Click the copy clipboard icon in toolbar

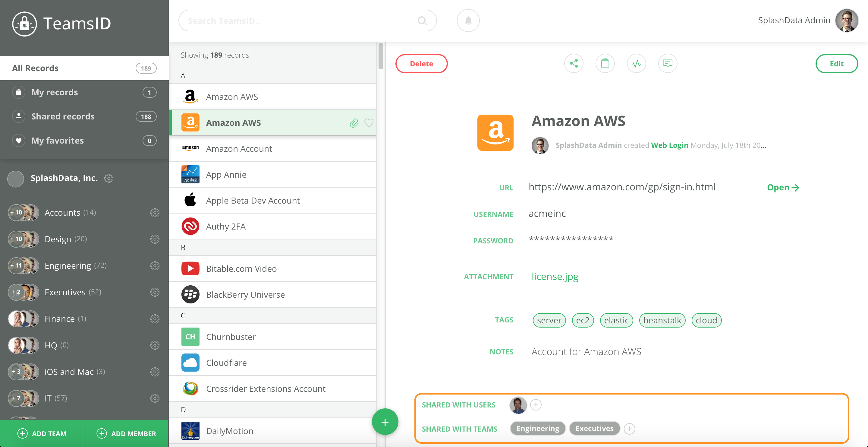coord(605,63)
